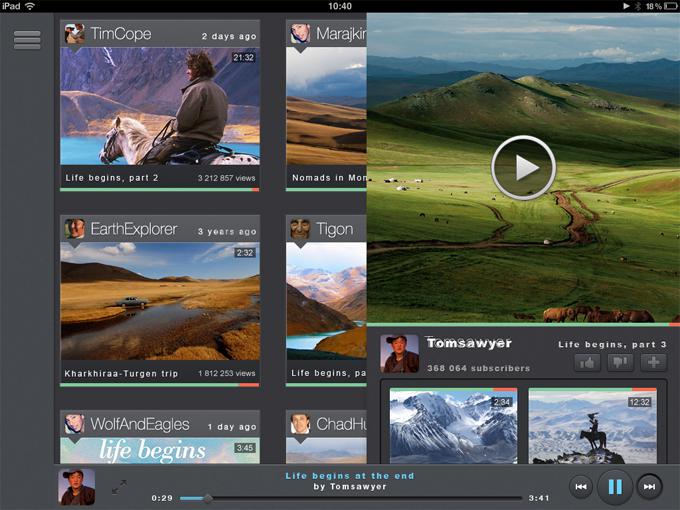Image resolution: width=680 pixels, height=510 pixels.
Task: Open the Marajkin channel name
Action: pyautogui.click(x=341, y=34)
